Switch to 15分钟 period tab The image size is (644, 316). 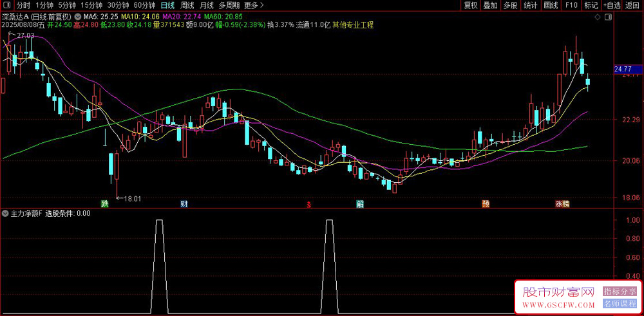point(91,5)
